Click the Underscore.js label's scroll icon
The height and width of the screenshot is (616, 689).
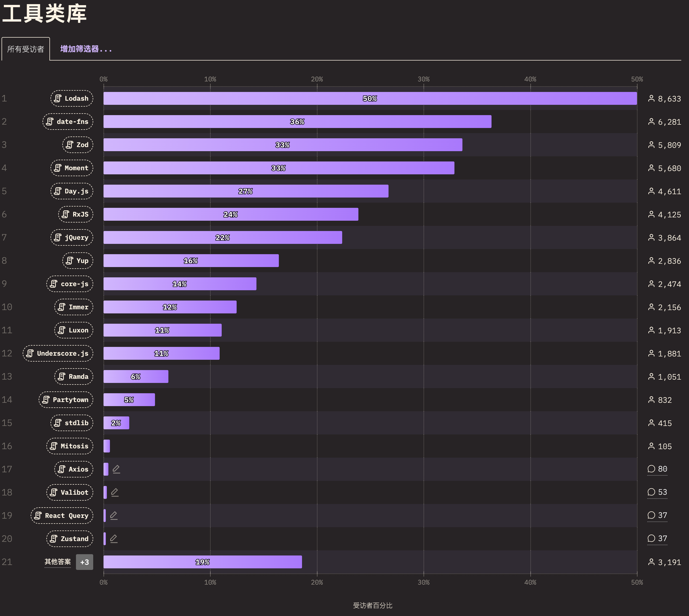click(30, 353)
